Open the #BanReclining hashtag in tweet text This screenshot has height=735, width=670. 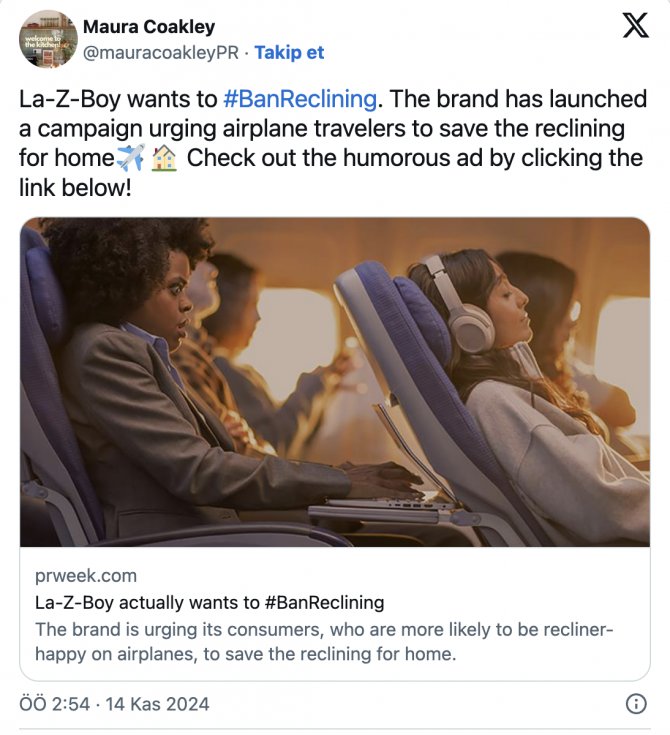pos(299,99)
